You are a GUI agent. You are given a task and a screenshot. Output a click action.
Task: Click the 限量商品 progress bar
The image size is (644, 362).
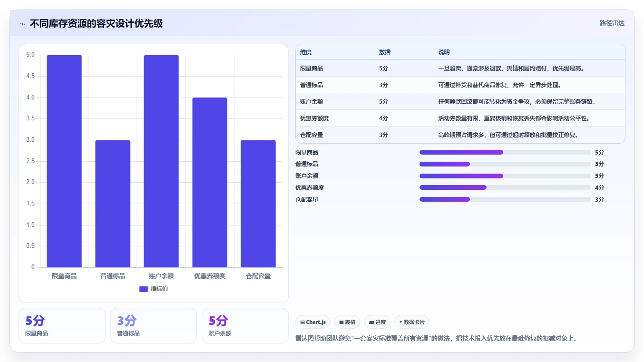[505, 152]
